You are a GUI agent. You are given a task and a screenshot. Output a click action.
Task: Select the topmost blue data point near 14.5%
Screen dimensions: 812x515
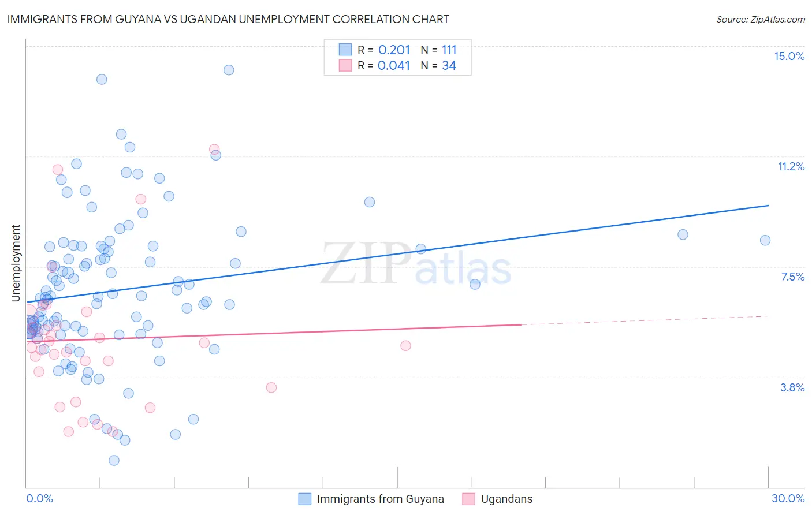pos(229,70)
